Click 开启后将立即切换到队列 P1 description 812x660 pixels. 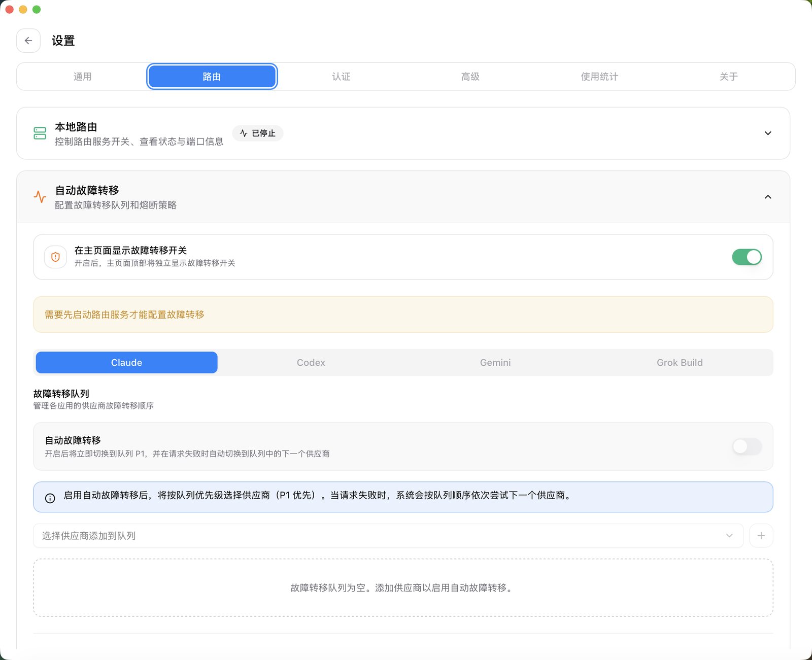point(187,454)
